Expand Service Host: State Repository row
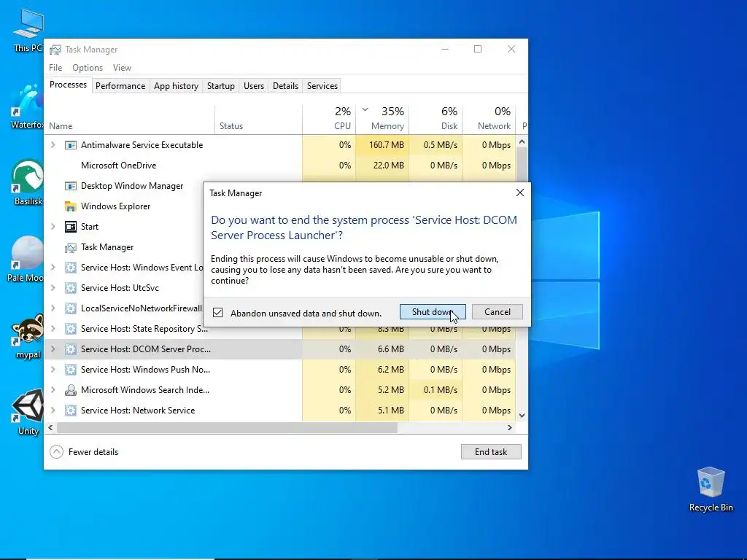Viewport: 747px width, 560px height. 53,329
